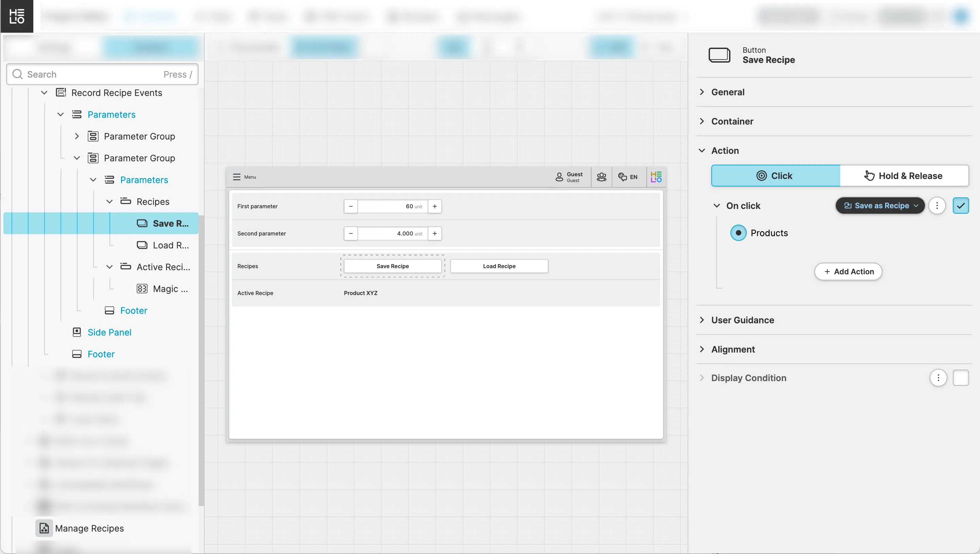This screenshot has height=554, width=980.
Task: Click the colorful HELIO logo in preview header
Action: [x=656, y=177]
